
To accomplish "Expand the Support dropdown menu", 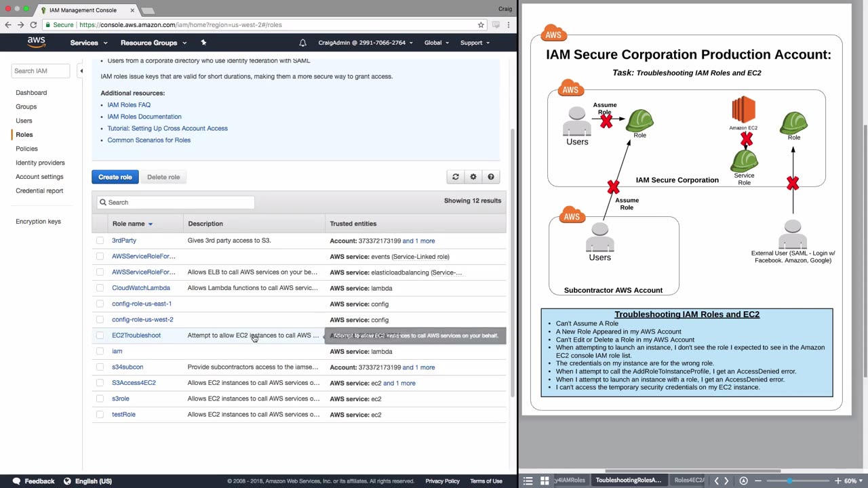I will pyautogui.click(x=475, y=43).
